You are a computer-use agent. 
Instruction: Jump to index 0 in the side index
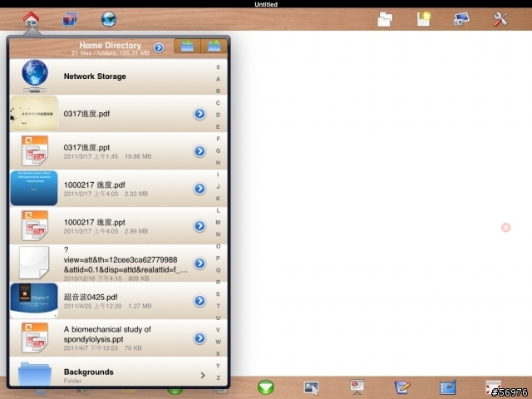point(218,67)
